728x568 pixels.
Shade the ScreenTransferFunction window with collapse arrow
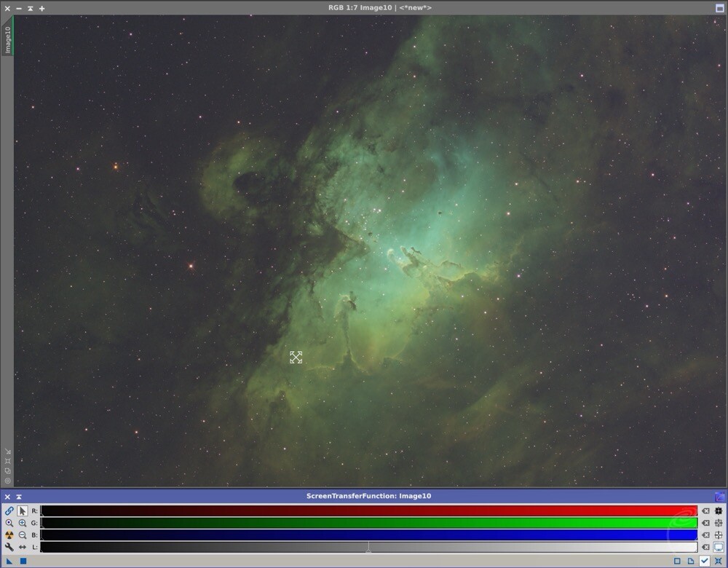(x=19, y=497)
